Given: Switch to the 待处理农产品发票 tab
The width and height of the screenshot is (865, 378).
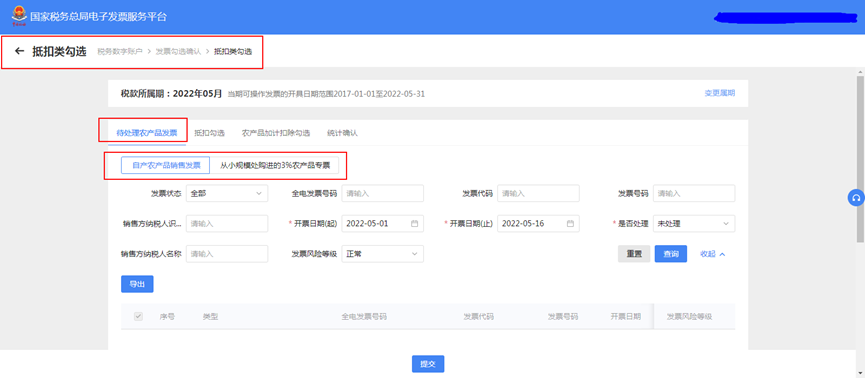Looking at the screenshot, I should point(147,133).
